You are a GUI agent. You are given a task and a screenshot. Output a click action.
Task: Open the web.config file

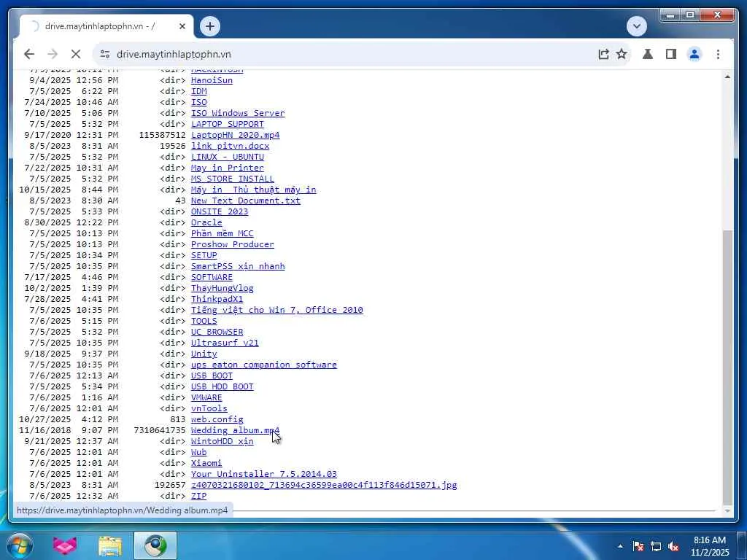(217, 419)
